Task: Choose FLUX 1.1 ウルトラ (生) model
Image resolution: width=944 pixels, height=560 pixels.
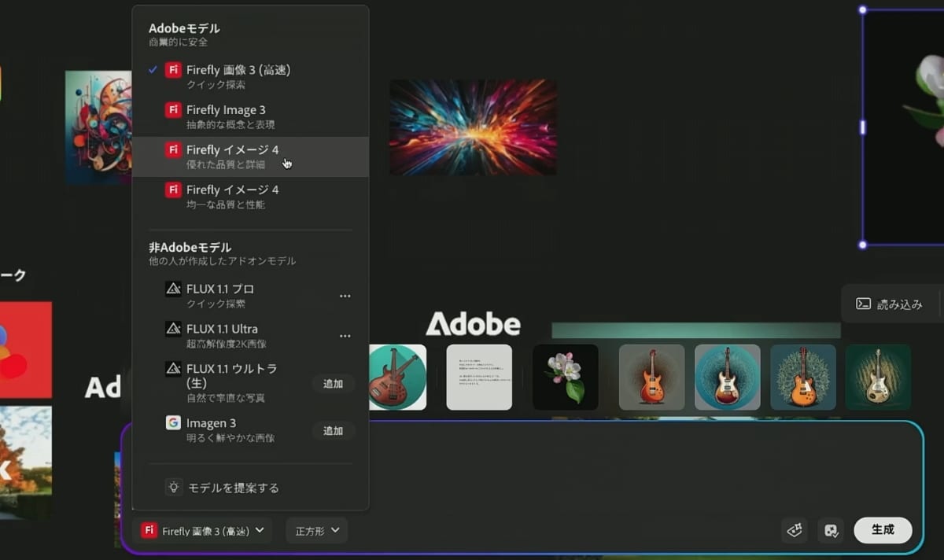Action: pos(250,383)
